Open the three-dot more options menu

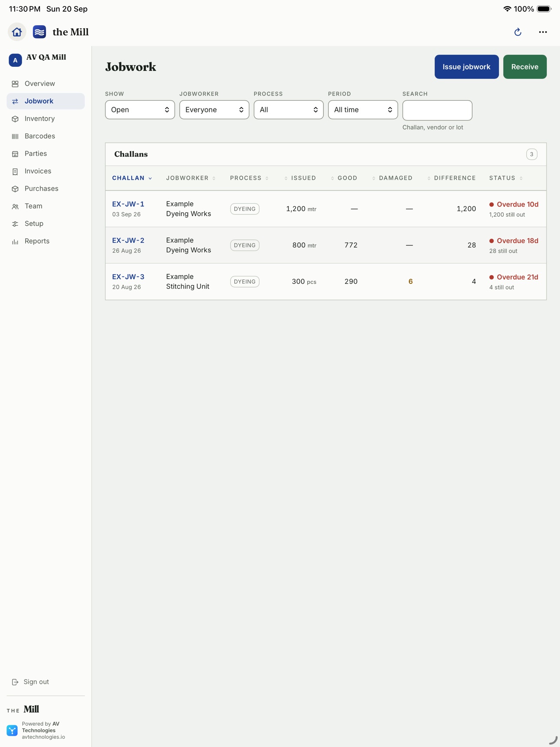543,32
